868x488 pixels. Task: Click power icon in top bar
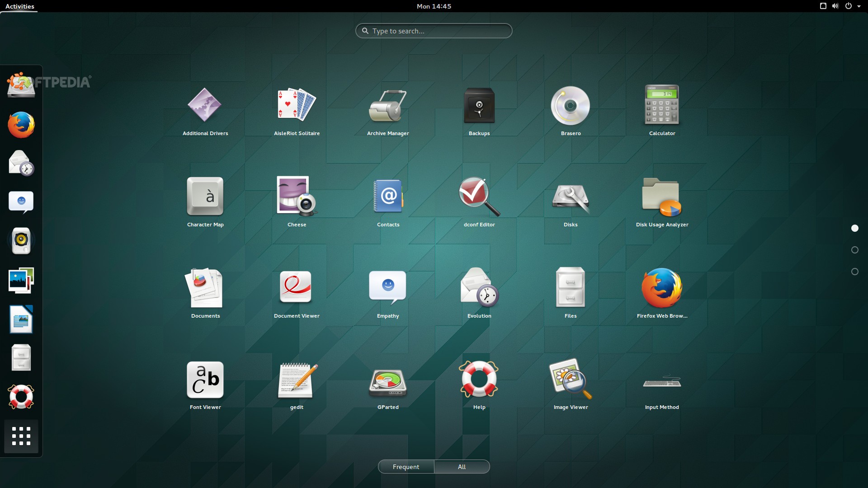click(x=849, y=6)
